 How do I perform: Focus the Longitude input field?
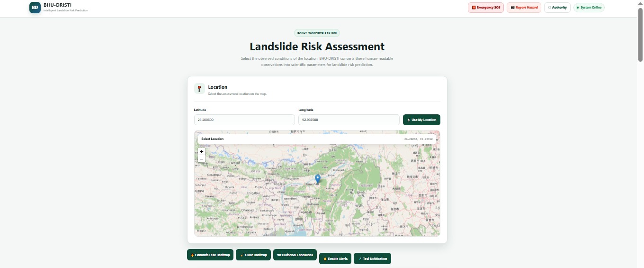(x=349, y=120)
